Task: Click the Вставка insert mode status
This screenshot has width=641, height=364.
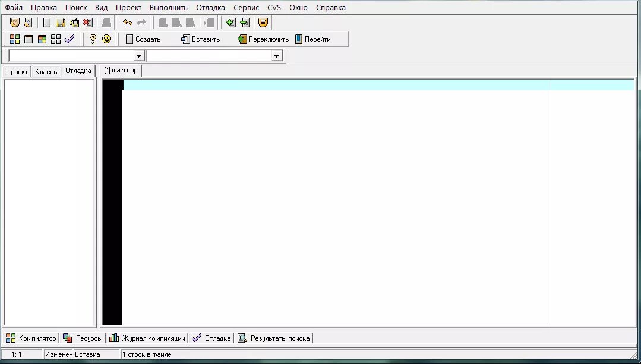Action: tap(87, 354)
